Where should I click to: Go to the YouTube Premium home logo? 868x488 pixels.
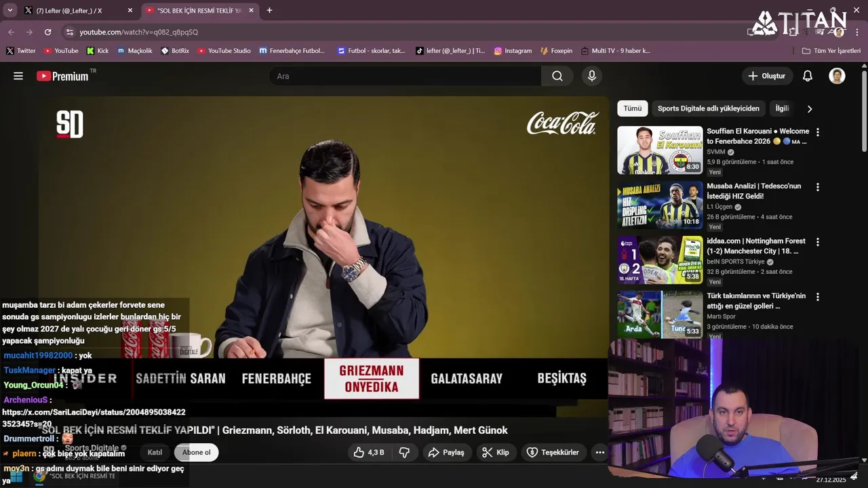(62, 76)
